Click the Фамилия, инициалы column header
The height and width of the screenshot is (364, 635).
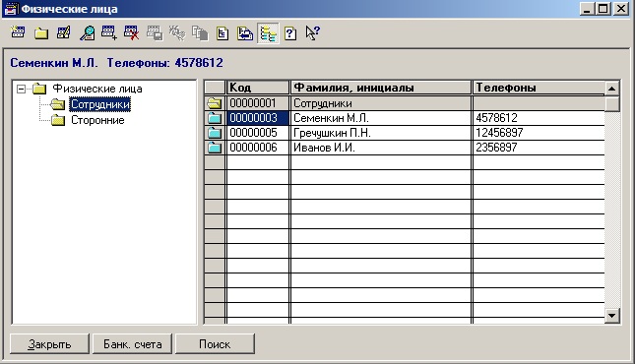[x=381, y=88]
